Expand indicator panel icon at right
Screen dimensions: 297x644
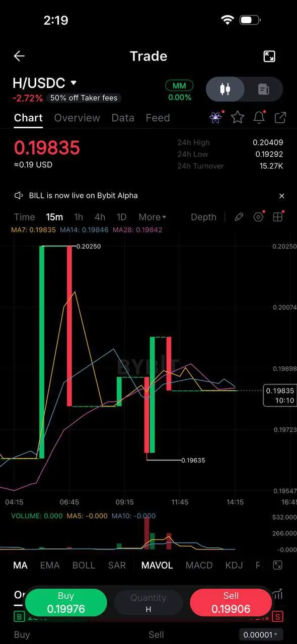[x=277, y=566]
